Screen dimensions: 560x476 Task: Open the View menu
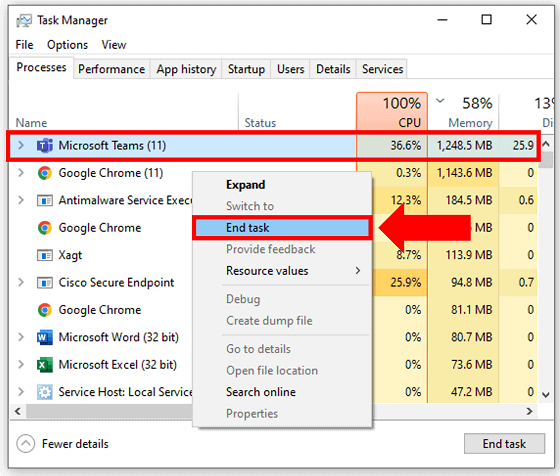114,45
